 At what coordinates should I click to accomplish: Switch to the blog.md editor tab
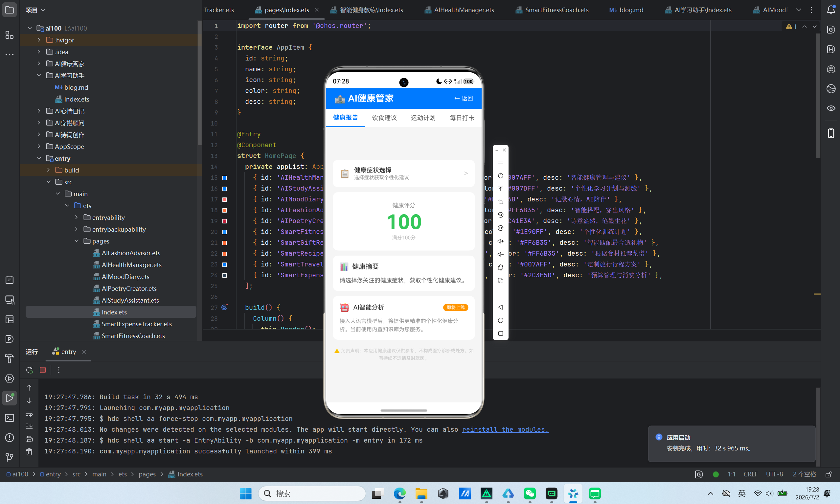(626, 10)
